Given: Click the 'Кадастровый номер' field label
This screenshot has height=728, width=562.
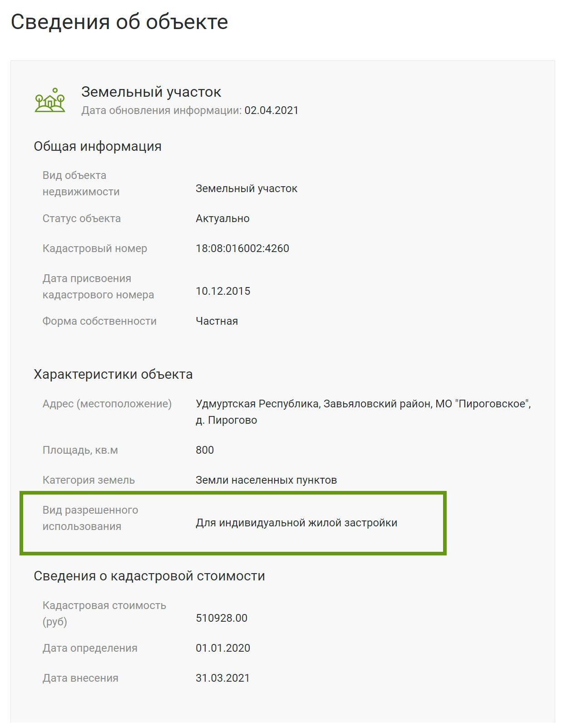Looking at the screenshot, I should click(x=95, y=248).
